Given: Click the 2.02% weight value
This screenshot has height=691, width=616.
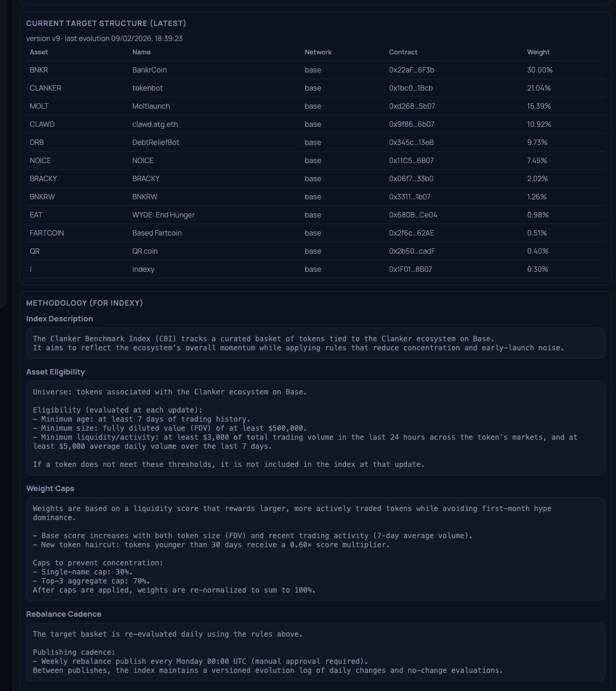Looking at the screenshot, I should (537, 178).
